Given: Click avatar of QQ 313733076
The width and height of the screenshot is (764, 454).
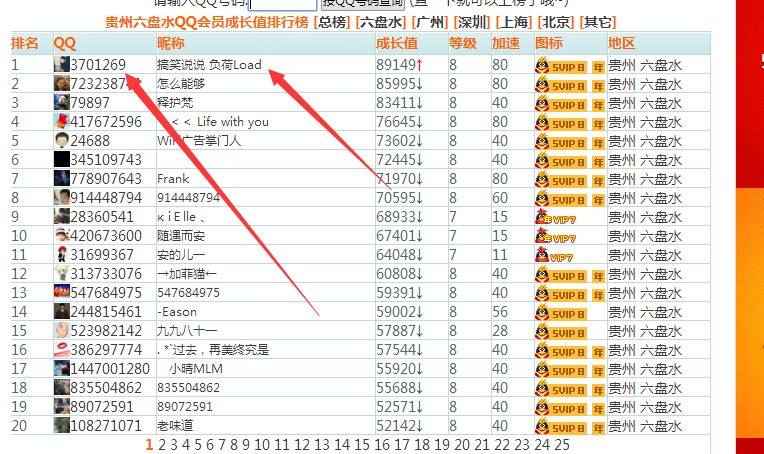Looking at the screenshot, I should (x=61, y=273).
